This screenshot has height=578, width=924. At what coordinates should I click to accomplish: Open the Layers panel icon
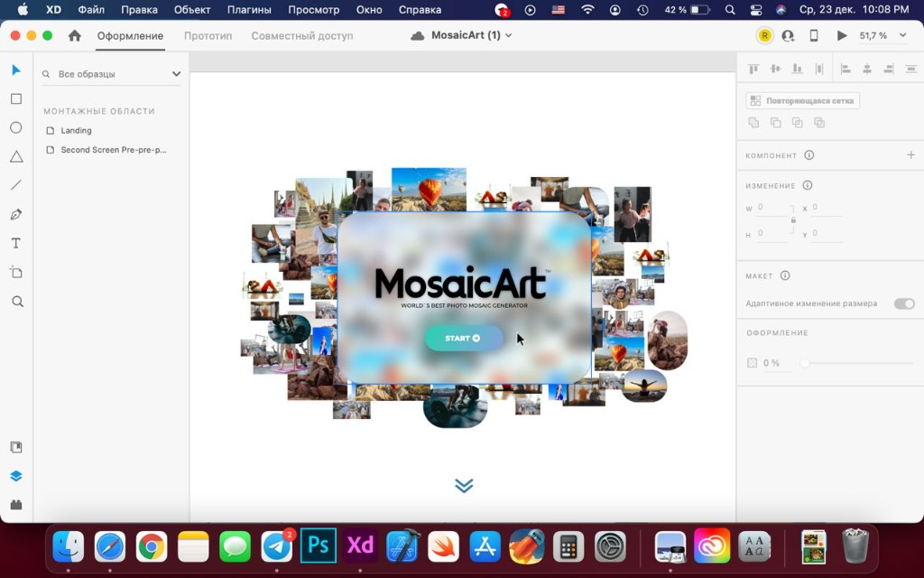(x=16, y=476)
